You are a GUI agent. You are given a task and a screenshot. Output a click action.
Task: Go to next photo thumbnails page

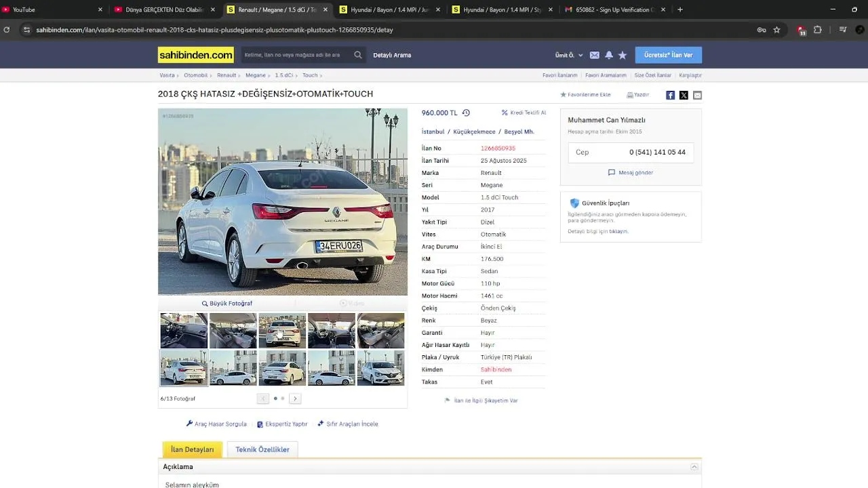coord(295,399)
